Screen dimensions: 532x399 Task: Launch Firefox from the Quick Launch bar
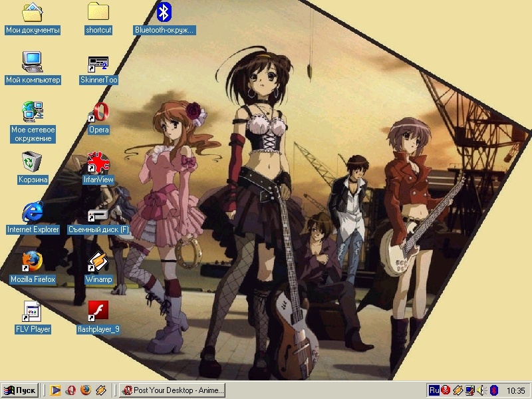(86, 390)
